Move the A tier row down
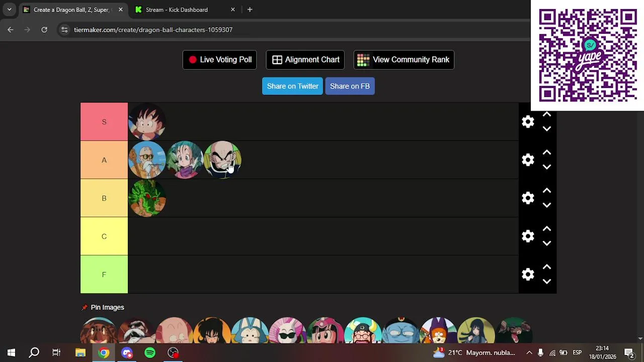 [x=547, y=167]
